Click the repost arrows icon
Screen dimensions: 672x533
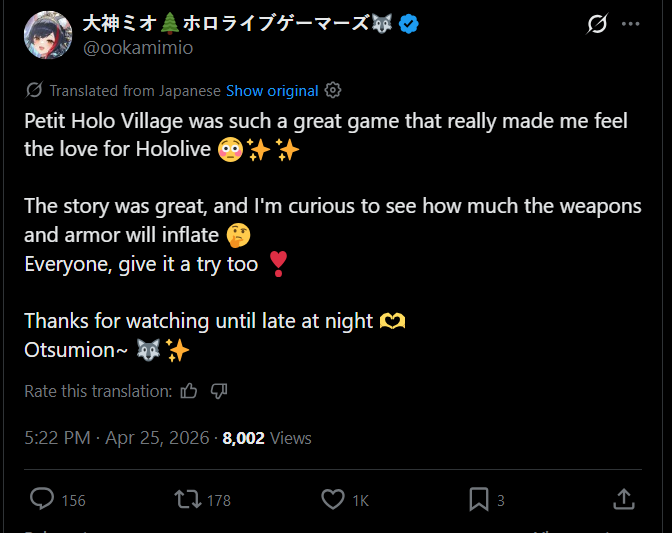point(188,500)
